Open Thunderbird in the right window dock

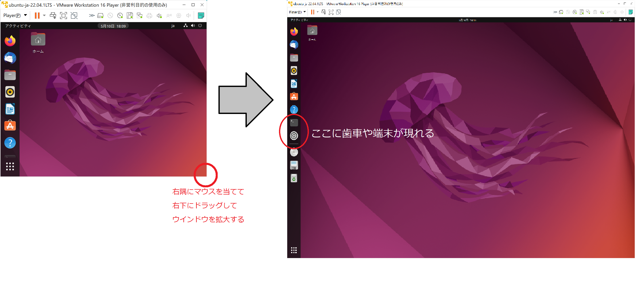(x=294, y=45)
